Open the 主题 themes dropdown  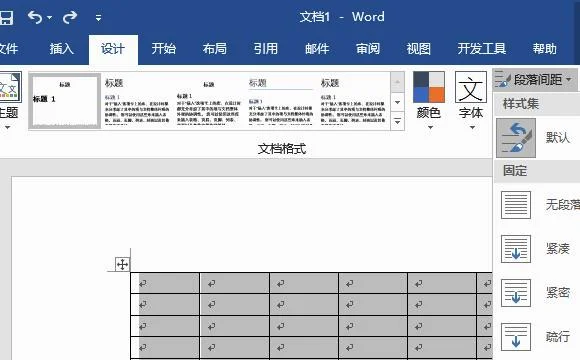(9, 100)
